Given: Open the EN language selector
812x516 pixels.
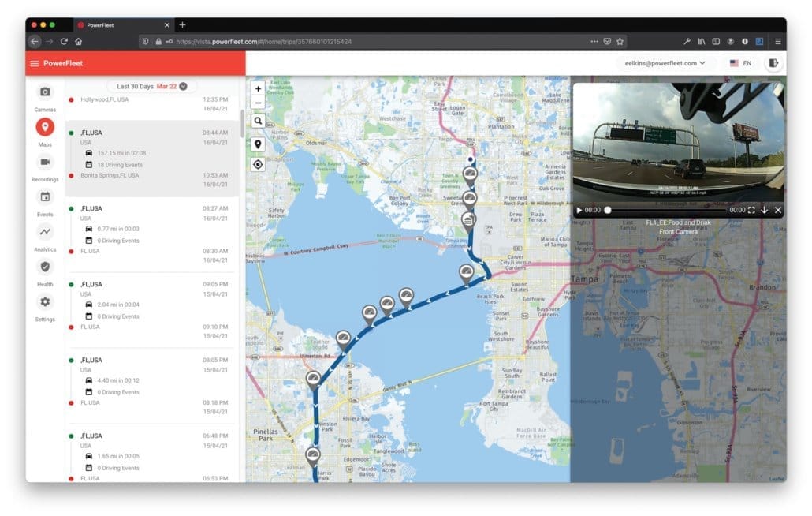Looking at the screenshot, I should pyautogui.click(x=742, y=62).
